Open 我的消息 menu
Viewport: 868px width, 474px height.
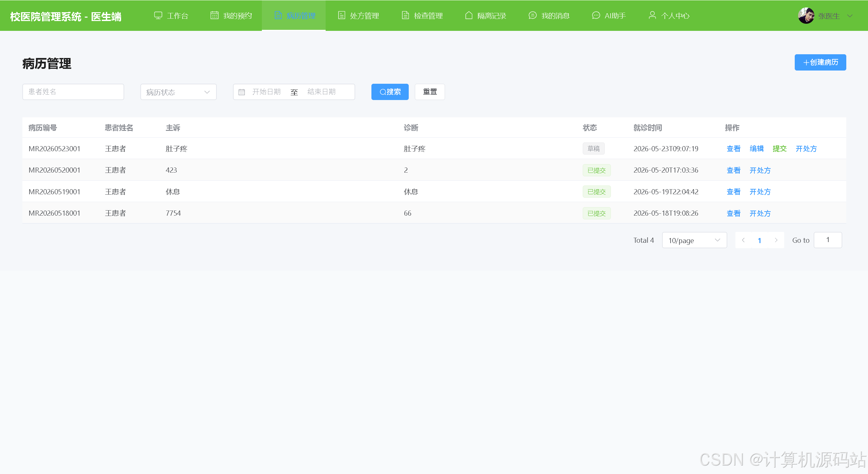549,16
